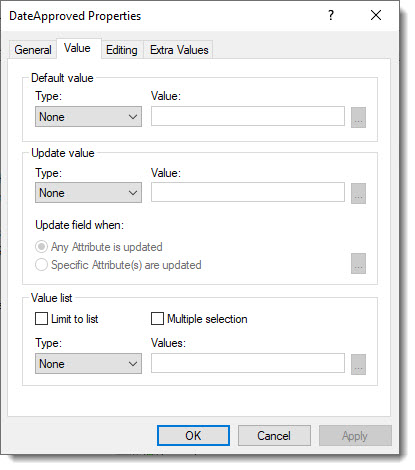415x470 pixels.
Task: Click ellipsis button beside Default value field
Action: pyautogui.click(x=358, y=117)
